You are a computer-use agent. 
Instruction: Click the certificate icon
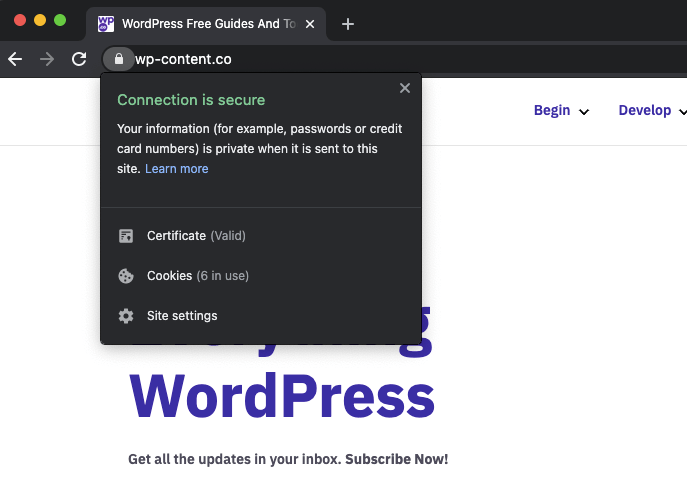pos(126,236)
